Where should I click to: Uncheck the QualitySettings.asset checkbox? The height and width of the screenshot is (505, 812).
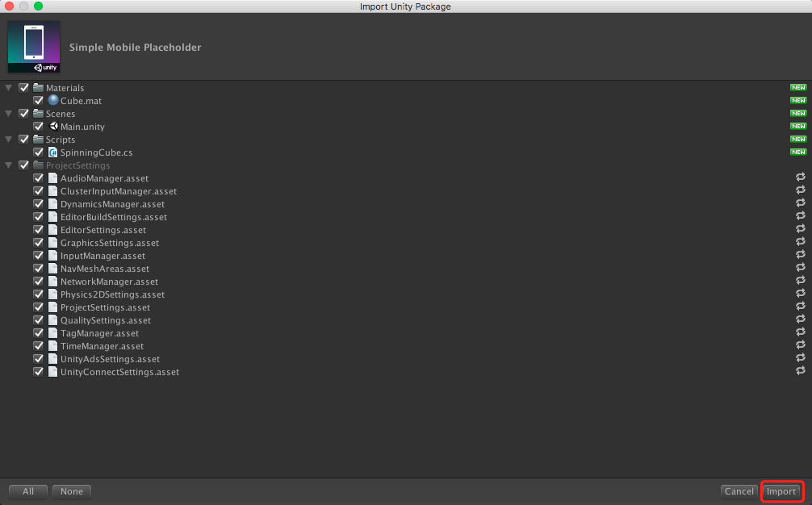click(x=38, y=320)
